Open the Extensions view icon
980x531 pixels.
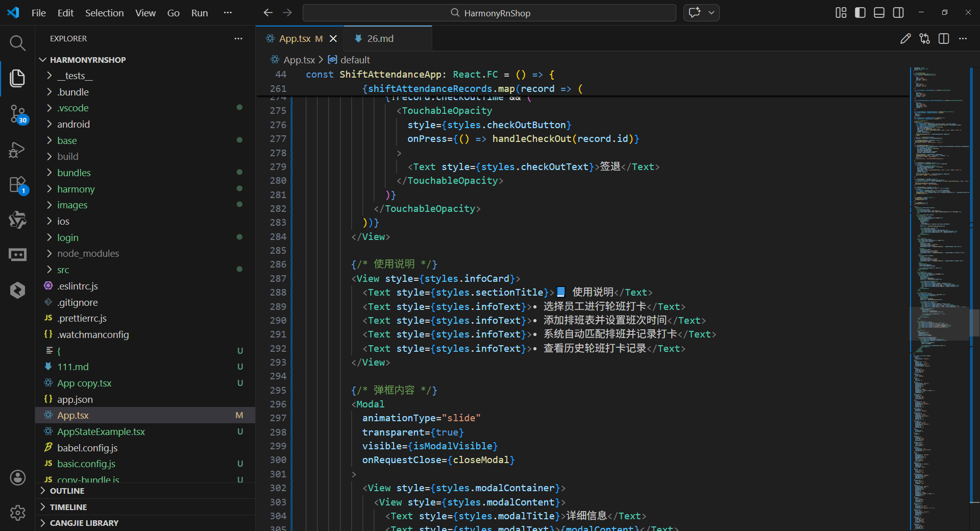17,185
